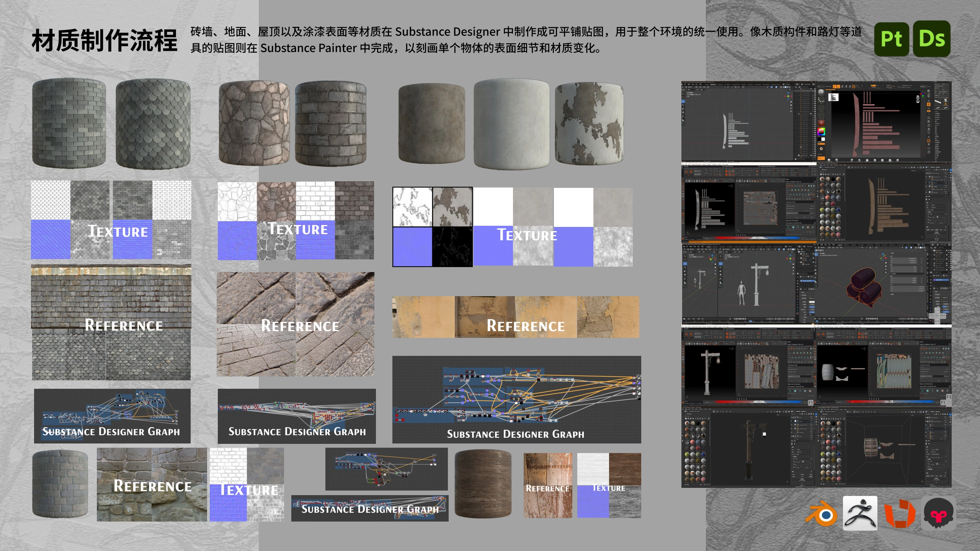The width and height of the screenshot is (980, 551).
Task: Select the peeling plaster cylinder preview
Action: point(590,124)
